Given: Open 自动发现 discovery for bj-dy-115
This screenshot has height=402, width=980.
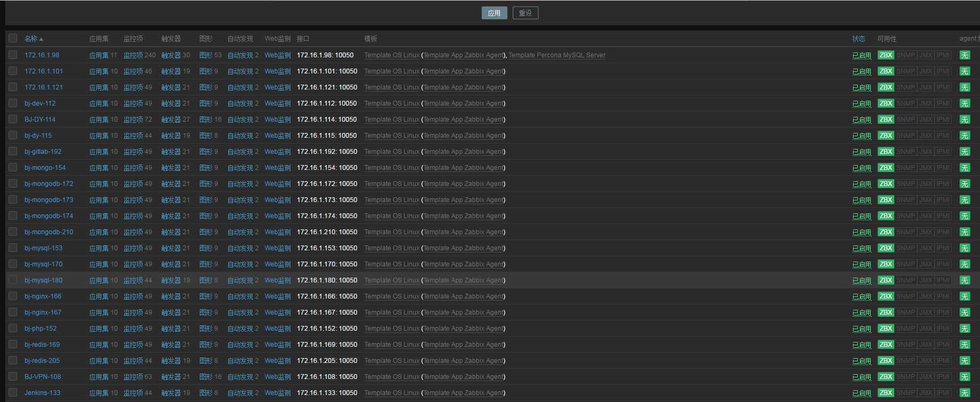Looking at the screenshot, I should [240, 136].
